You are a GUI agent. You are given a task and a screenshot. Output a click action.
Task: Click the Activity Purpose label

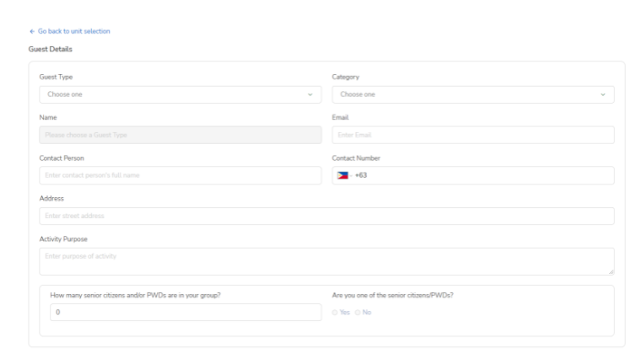[62, 238]
